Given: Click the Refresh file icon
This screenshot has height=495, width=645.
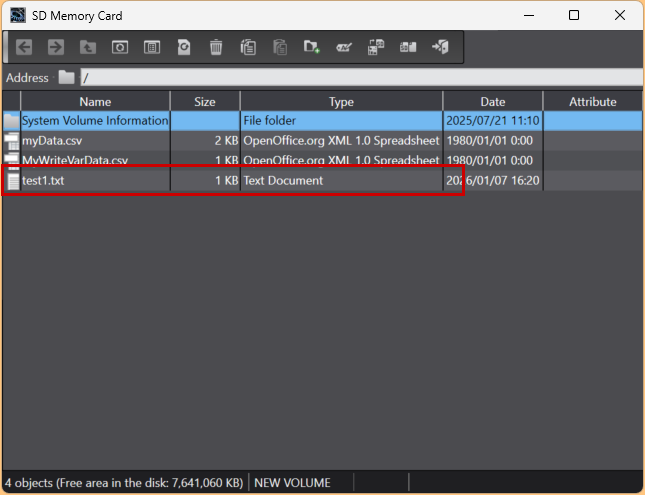Looking at the screenshot, I should pos(184,47).
